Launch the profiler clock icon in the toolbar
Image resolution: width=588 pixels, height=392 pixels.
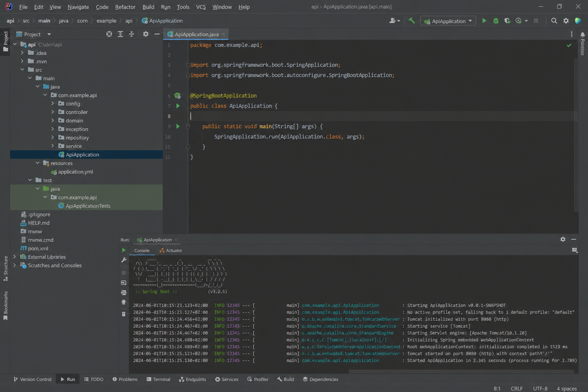pos(519,21)
